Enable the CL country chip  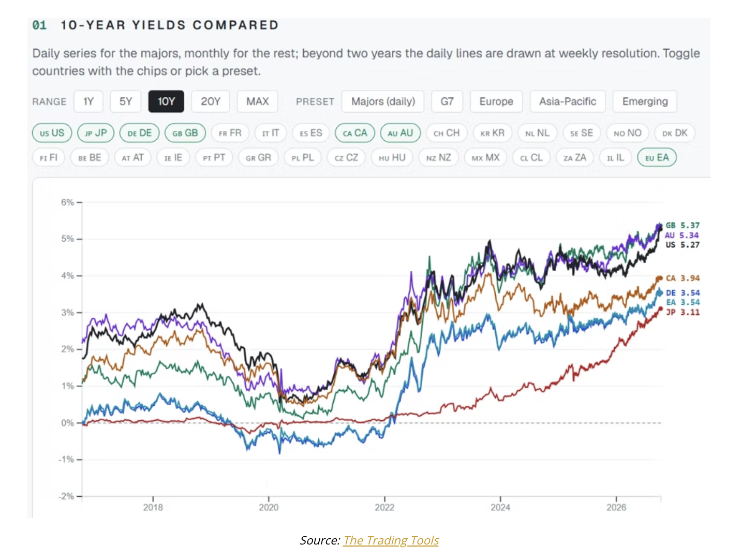(x=532, y=157)
